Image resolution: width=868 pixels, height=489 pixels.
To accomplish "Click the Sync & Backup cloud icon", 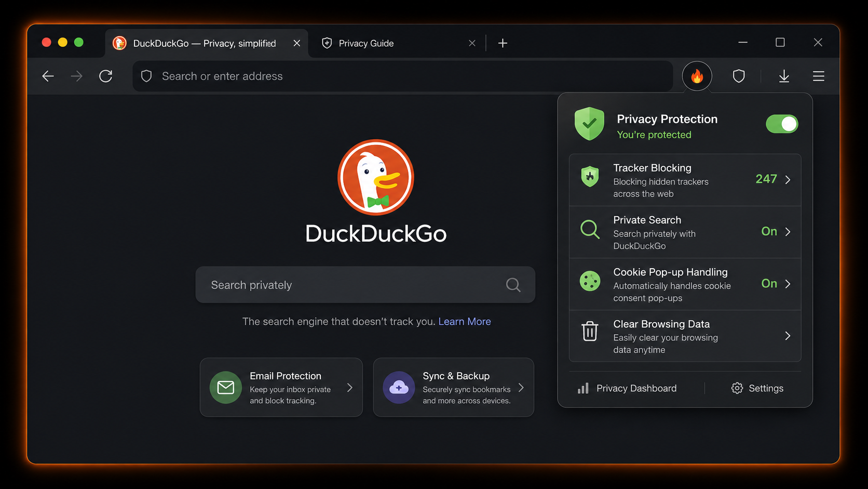I will (x=399, y=387).
